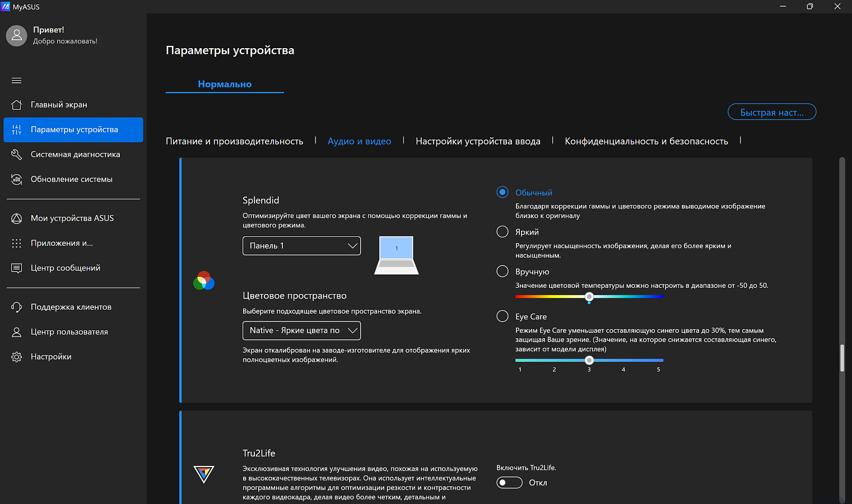Click the Splendid RGB circles icon

[204, 281]
